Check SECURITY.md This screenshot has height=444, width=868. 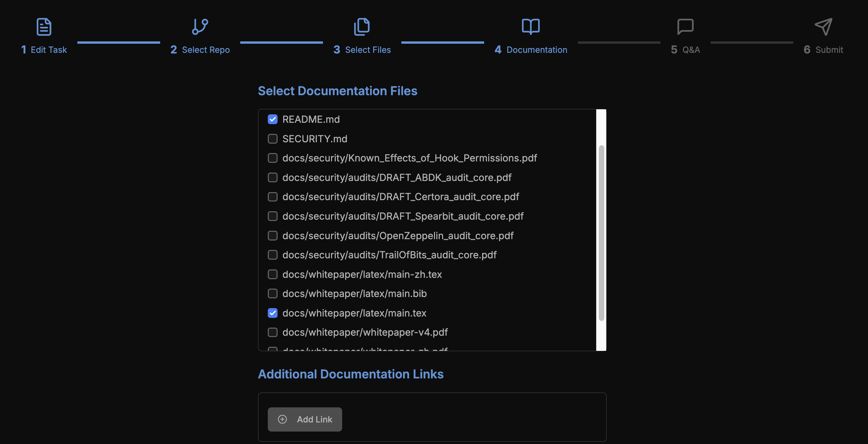point(272,139)
